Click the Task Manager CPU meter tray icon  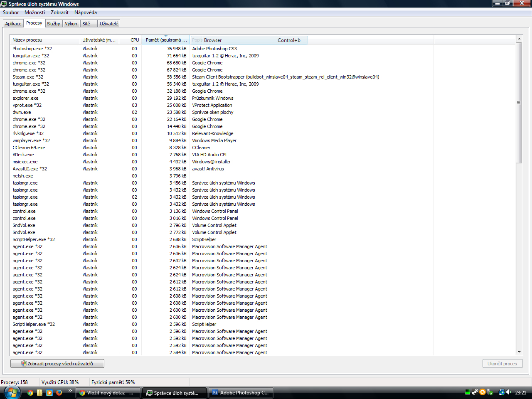(x=468, y=392)
